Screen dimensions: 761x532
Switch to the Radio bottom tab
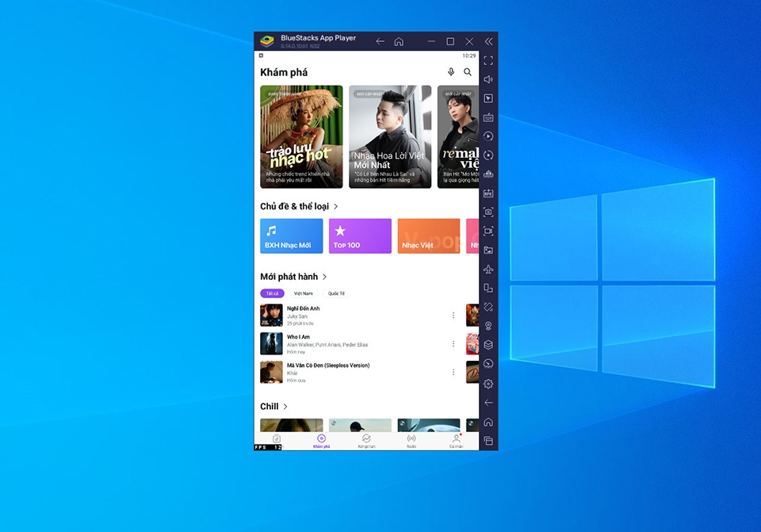click(411, 442)
